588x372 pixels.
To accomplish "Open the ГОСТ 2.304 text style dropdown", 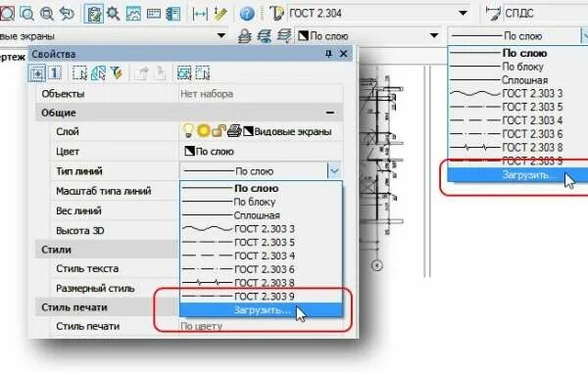I will pos(464,13).
